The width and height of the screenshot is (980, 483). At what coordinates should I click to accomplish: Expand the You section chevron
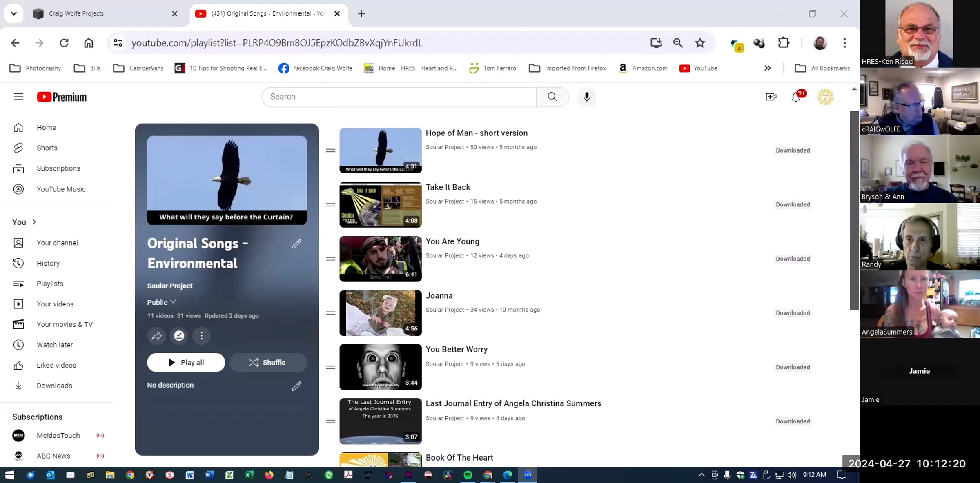(x=34, y=222)
